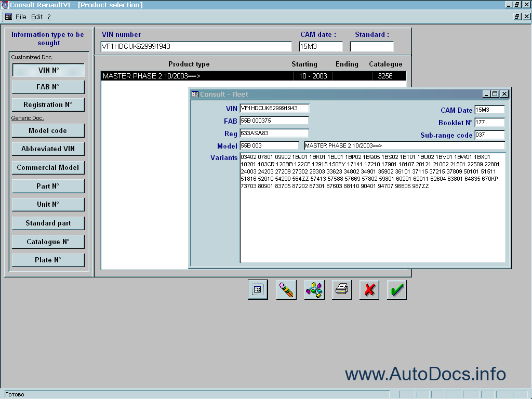Maximize the Consult - Fleet window

click(495, 94)
